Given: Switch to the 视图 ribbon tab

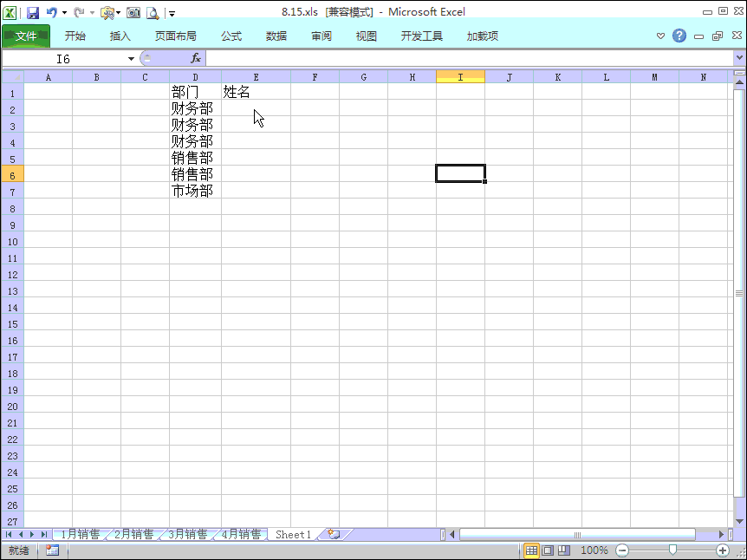Looking at the screenshot, I should [x=367, y=36].
